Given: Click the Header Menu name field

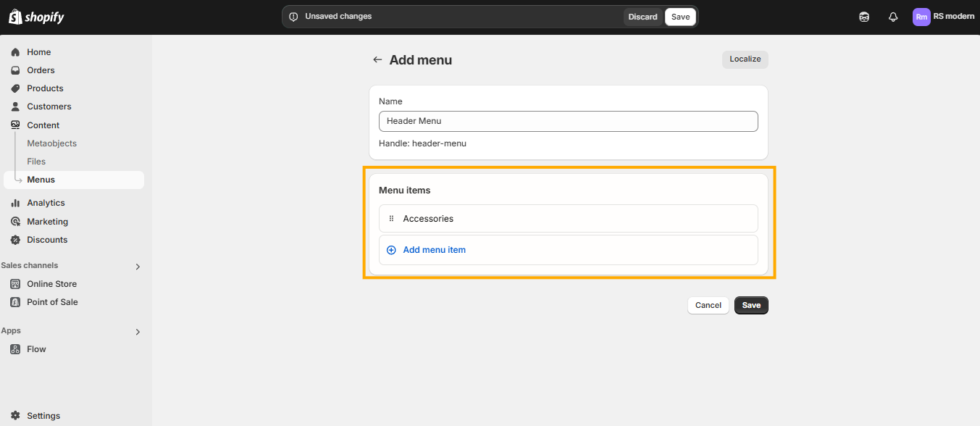Looking at the screenshot, I should pyautogui.click(x=568, y=121).
